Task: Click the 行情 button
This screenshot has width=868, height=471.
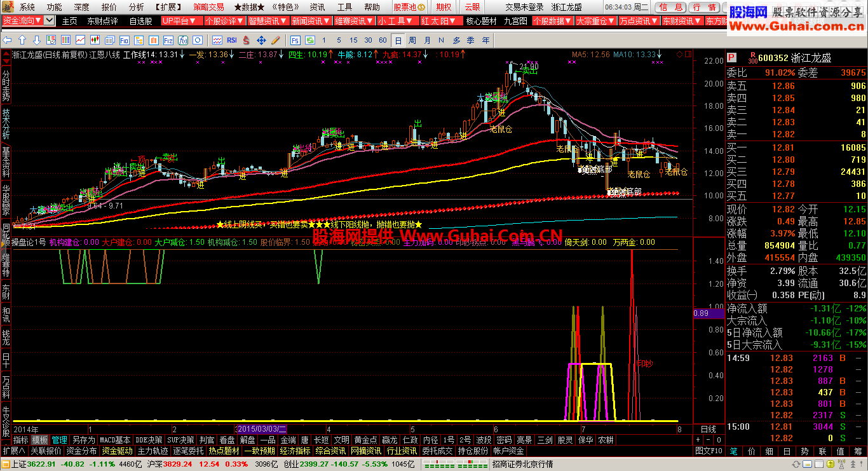Action: pyautogui.click(x=704, y=7)
